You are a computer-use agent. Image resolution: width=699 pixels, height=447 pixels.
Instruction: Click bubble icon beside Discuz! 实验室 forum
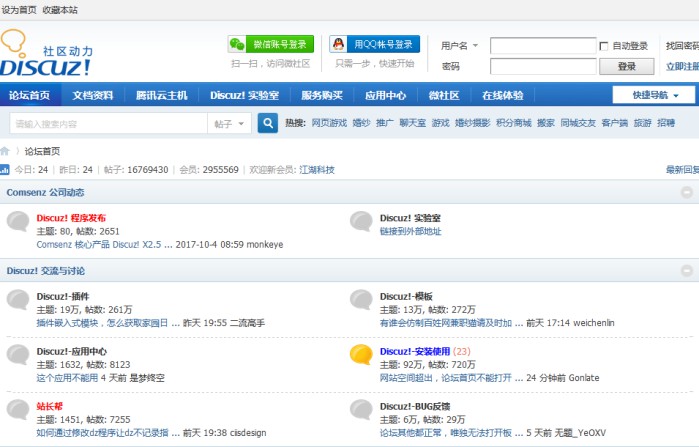tap(361, 221)
